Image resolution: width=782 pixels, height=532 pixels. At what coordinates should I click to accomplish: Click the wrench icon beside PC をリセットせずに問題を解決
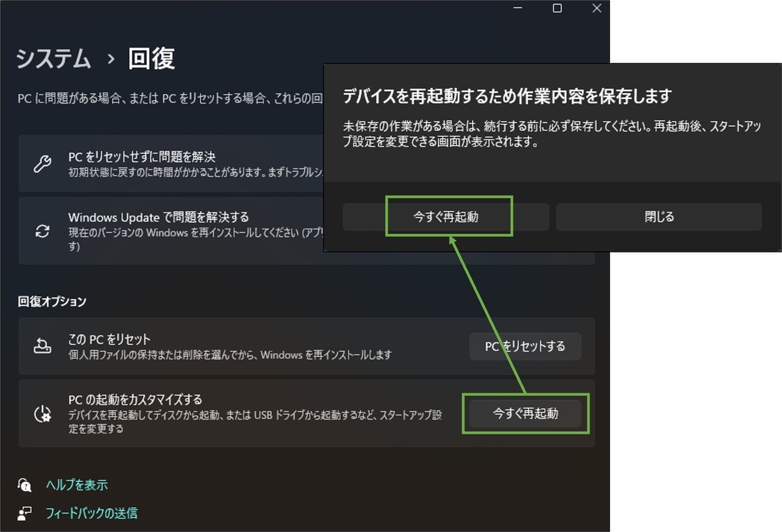pyautogui.click(x=42, y=163)
